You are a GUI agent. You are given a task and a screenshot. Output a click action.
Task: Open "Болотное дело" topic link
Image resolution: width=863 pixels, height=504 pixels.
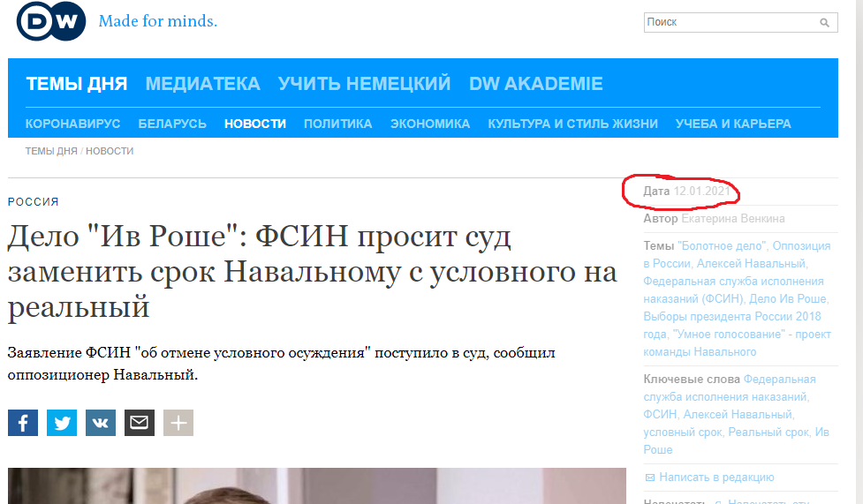pyautogui.click(x=722, y=246)
